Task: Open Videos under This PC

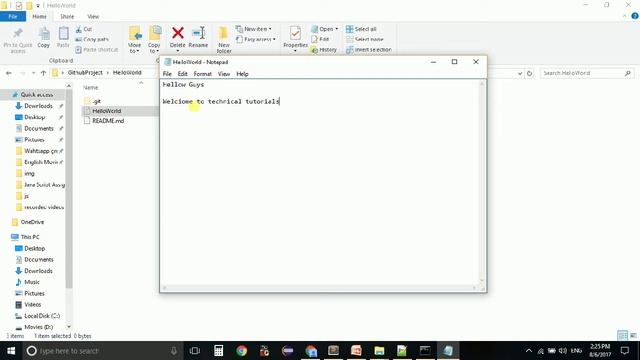Action: click(x=32, y=304)
